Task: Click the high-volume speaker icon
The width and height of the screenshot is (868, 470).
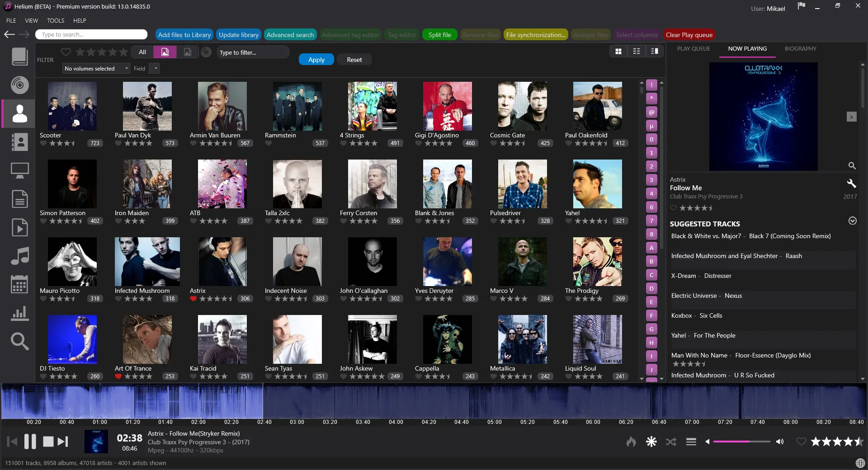Action: pyautogui.click(x=780, y=442)
